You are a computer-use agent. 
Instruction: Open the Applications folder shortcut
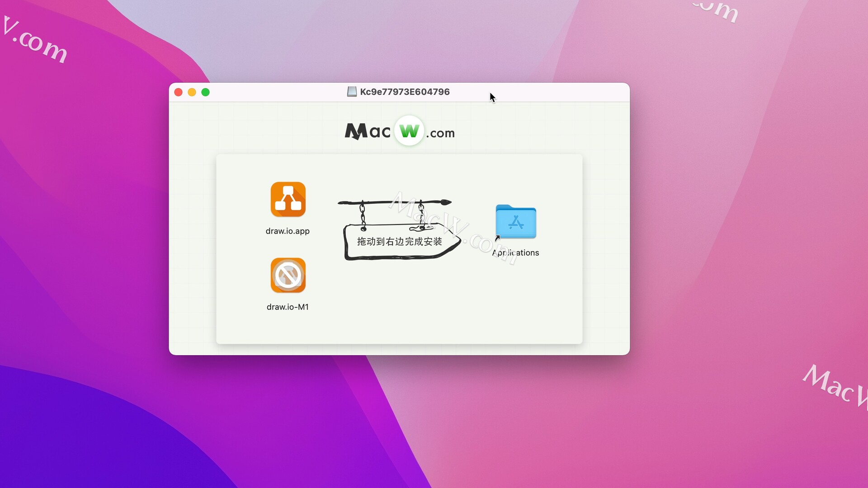tap(516, 221)
